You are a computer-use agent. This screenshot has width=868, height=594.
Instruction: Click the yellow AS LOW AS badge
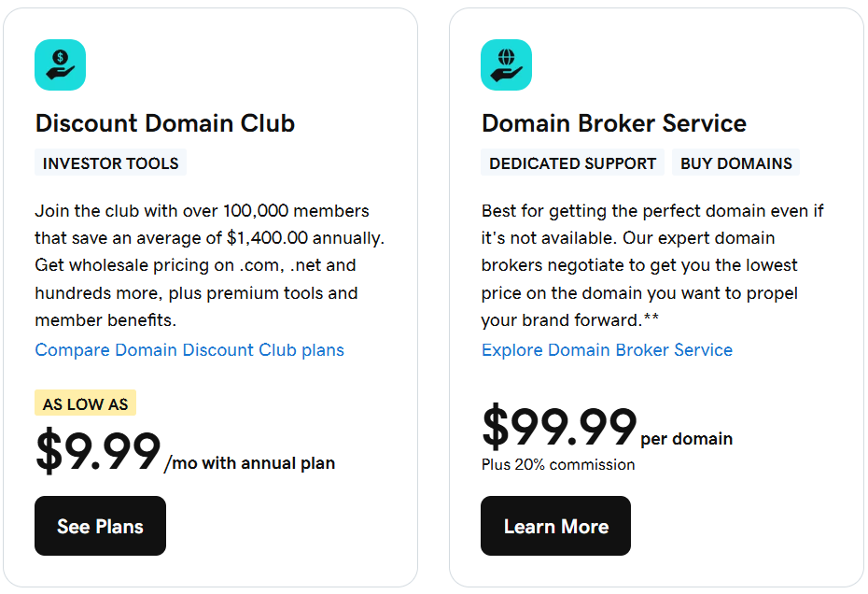(86, 404)
